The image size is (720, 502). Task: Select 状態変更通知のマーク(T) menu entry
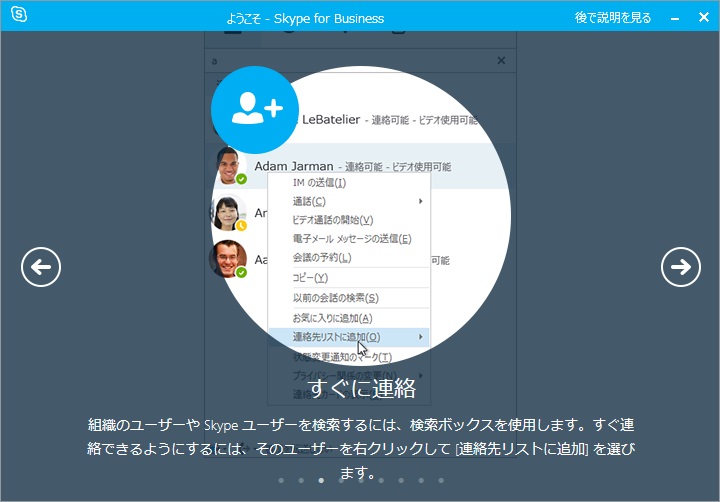pos(349,357)
